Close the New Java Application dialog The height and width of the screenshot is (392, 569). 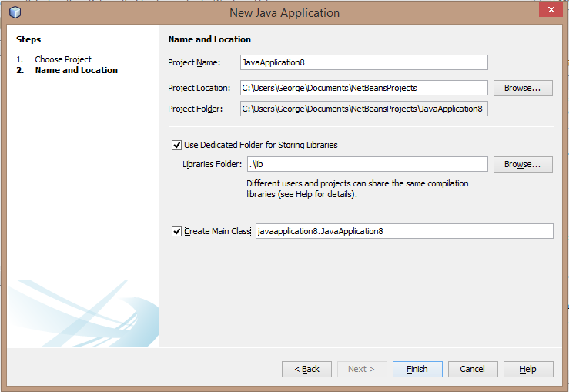(547, 10)
